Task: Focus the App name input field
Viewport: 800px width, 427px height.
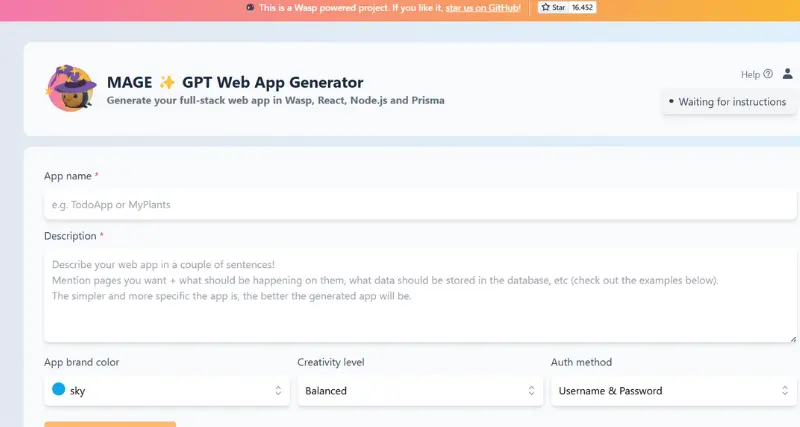Action: pos(418,205)
